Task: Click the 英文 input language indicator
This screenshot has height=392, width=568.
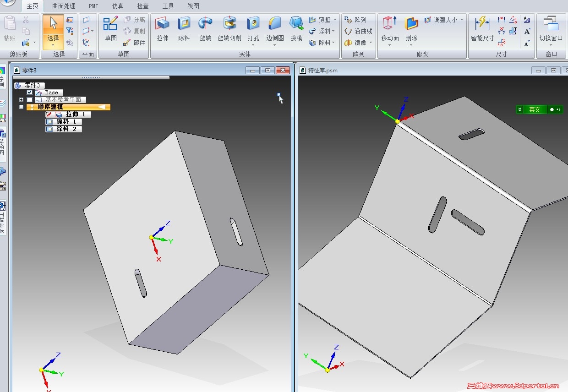Action: 535,109
